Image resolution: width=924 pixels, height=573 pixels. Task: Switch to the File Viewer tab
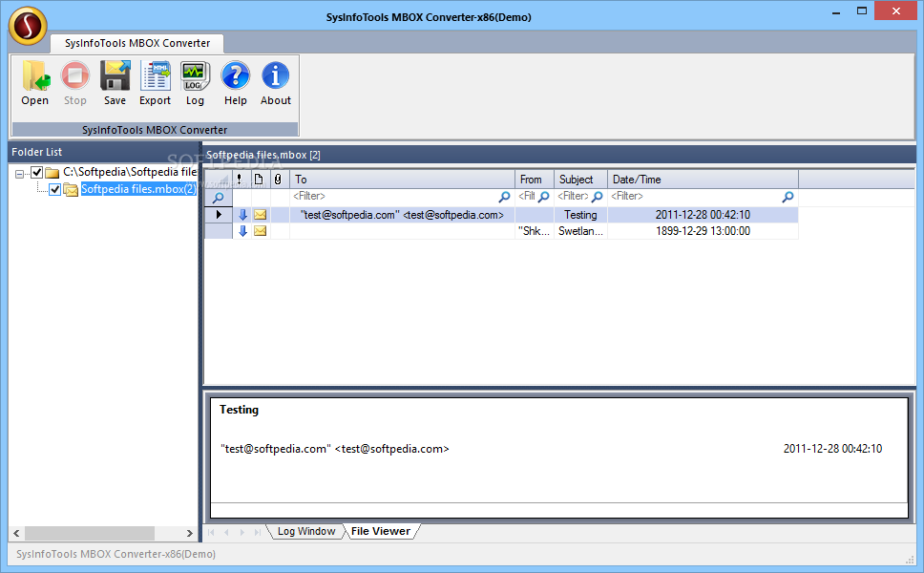pos(381,531)
